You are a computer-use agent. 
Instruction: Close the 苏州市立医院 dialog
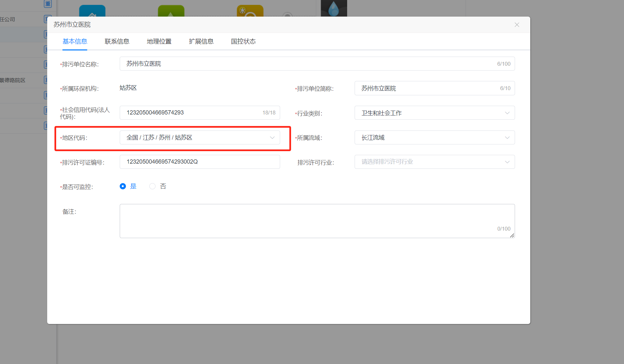(x=517, y=25)
